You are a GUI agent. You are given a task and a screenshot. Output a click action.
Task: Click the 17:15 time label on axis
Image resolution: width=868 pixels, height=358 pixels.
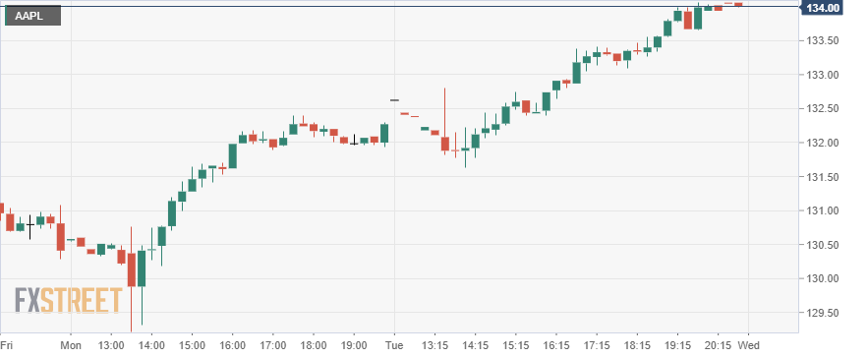coord(596,346)
